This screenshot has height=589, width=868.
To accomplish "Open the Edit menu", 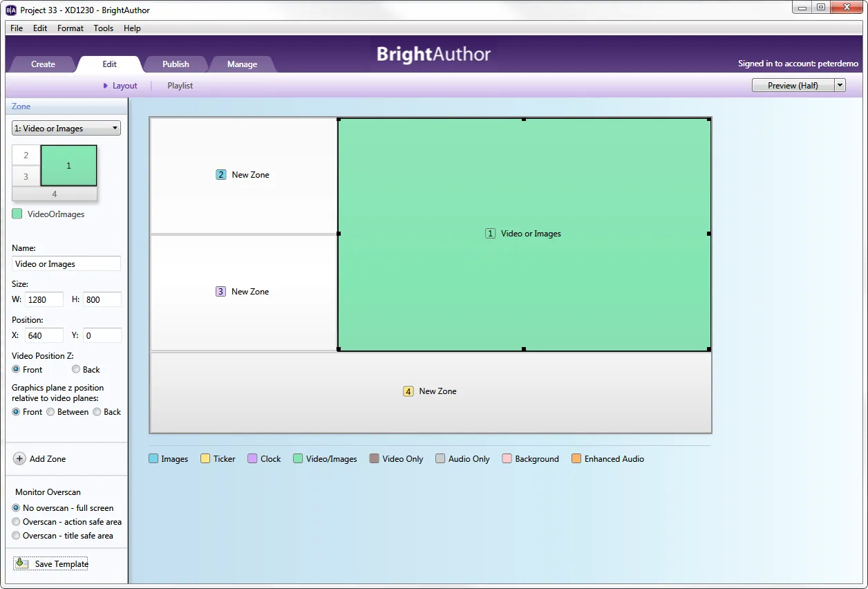I will point(40,28).
